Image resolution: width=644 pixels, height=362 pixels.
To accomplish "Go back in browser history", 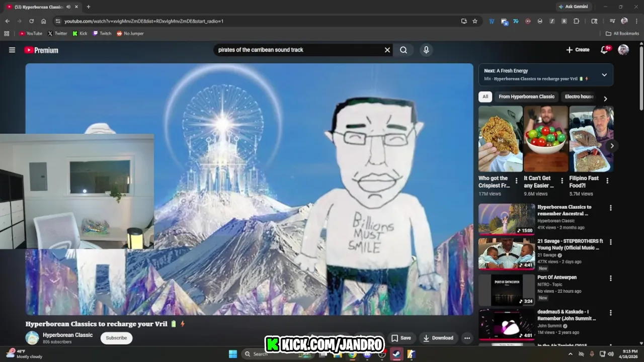I will coord(7,21).
